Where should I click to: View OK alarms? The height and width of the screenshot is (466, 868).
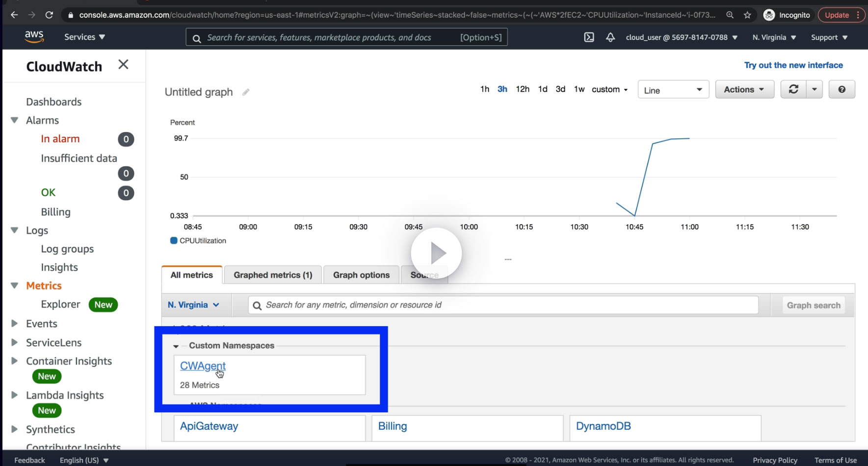click(x=48, y=192)
